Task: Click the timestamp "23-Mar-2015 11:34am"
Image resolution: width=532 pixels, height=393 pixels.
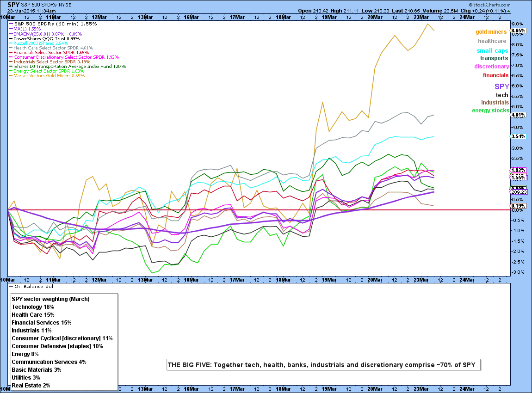Action: 31,11
